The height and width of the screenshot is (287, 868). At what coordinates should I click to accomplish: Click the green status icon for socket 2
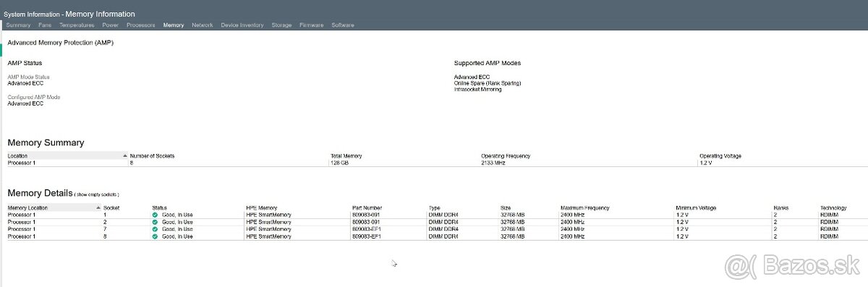click(x=155, y=222)
